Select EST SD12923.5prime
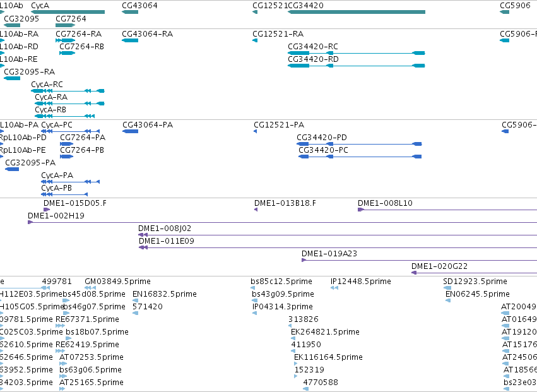Screen dimensions: 537x392 point(475,282)
